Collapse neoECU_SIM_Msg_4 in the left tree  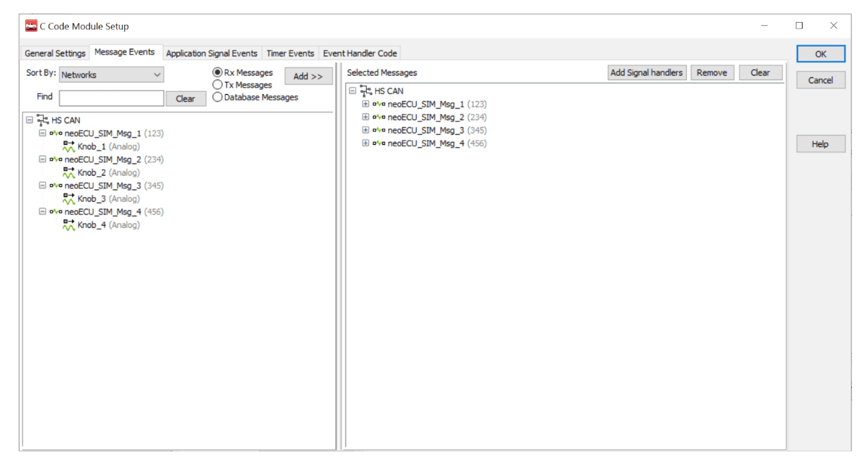(x=42, y=212)
